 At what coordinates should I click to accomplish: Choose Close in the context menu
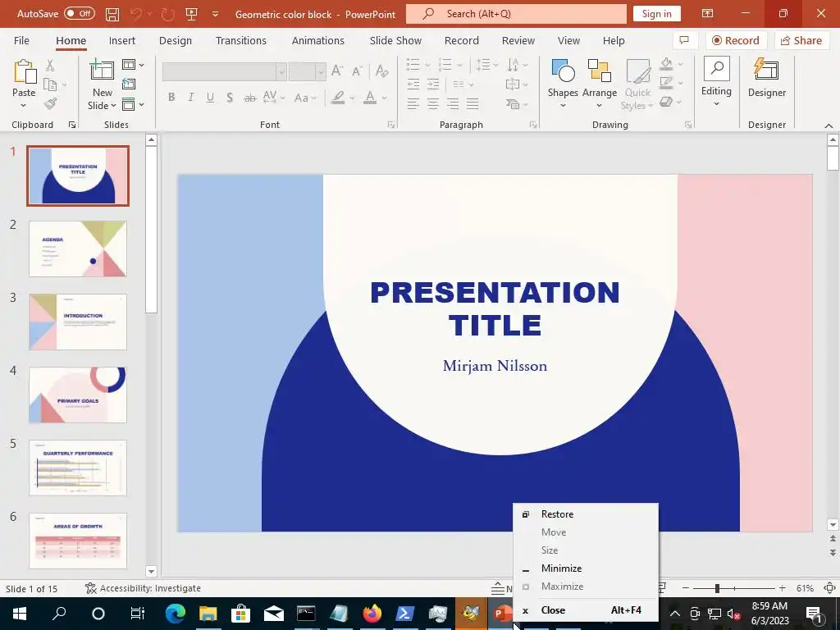586,609
